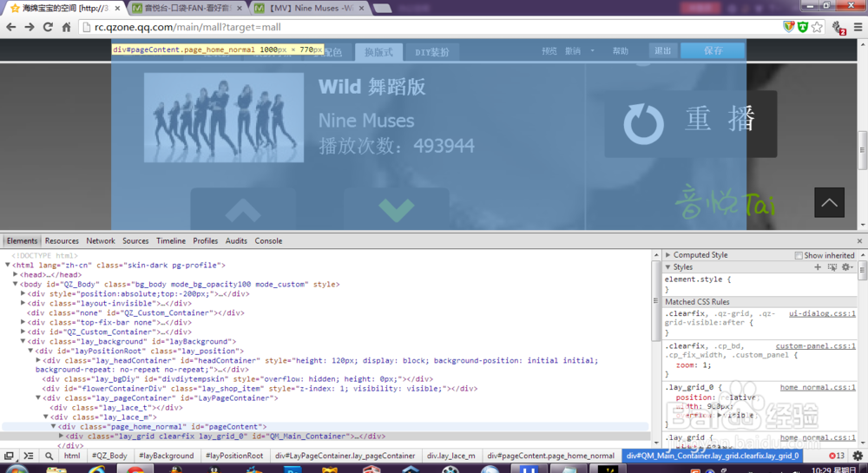Open the browser home page icon
Image resolution: width=868 pixels, height=473 pixels.
point(67,27)
